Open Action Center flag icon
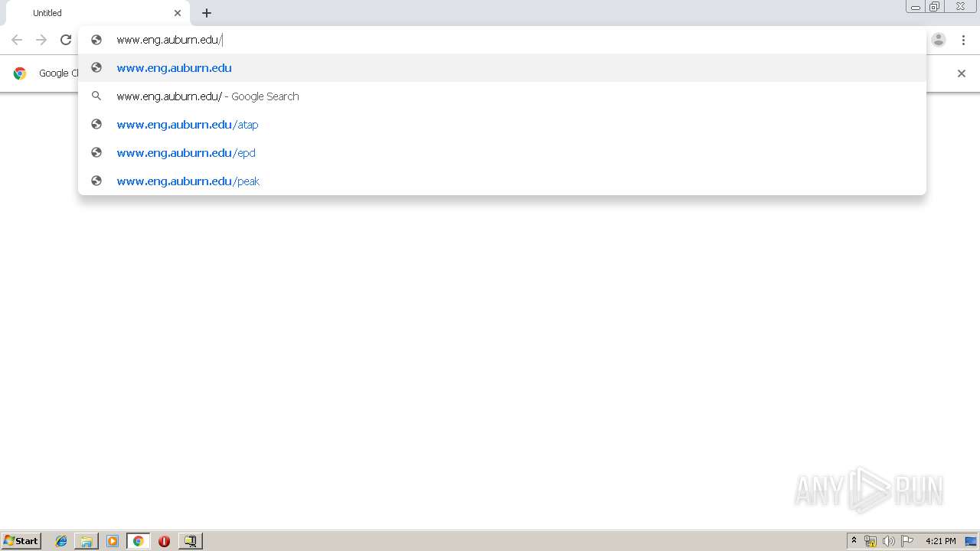This screenshot has height=551, width=980. click(907, 541)
